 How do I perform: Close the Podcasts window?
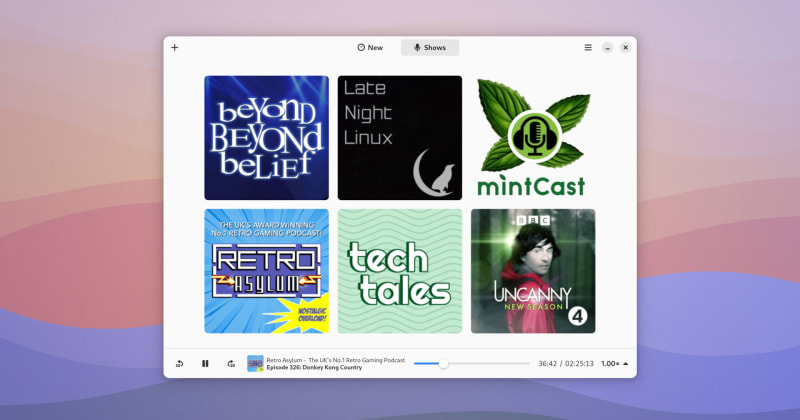tap(625, 47)
